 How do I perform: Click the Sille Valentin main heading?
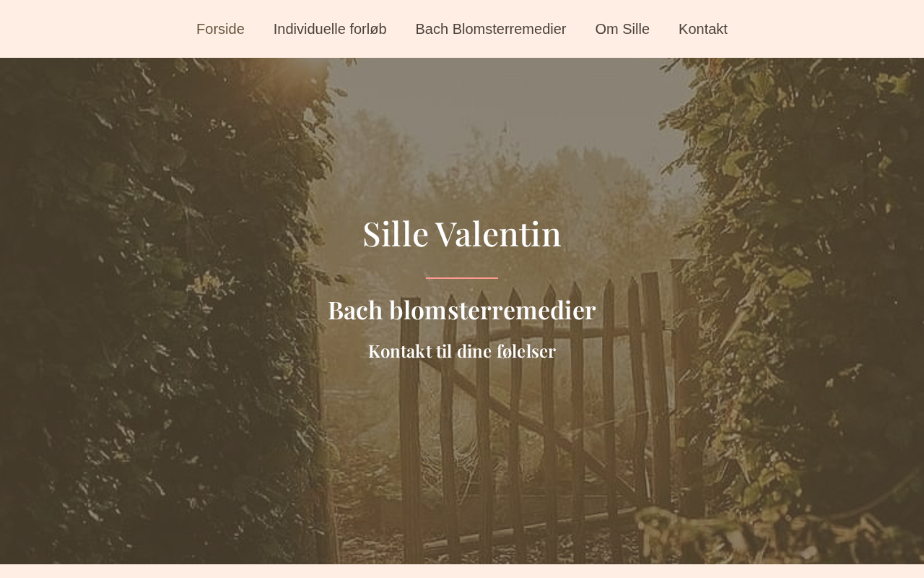tap(462, 233)
